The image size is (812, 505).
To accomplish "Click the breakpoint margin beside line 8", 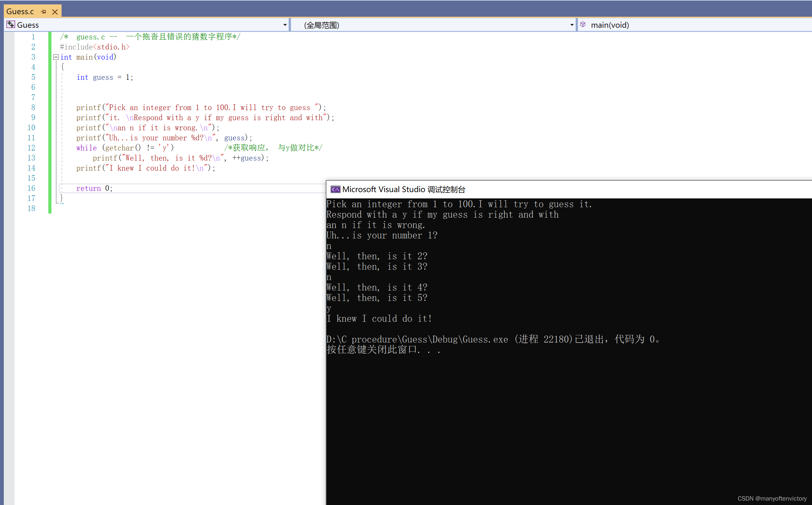I will coord(9,108).
